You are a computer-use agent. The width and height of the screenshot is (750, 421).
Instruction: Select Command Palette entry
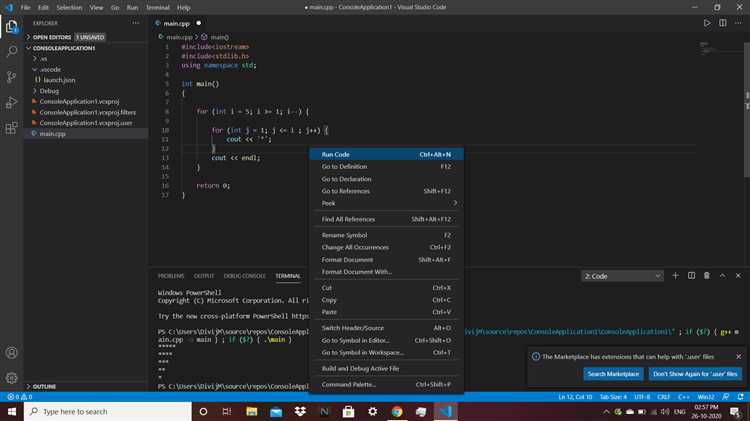point(386,384)
